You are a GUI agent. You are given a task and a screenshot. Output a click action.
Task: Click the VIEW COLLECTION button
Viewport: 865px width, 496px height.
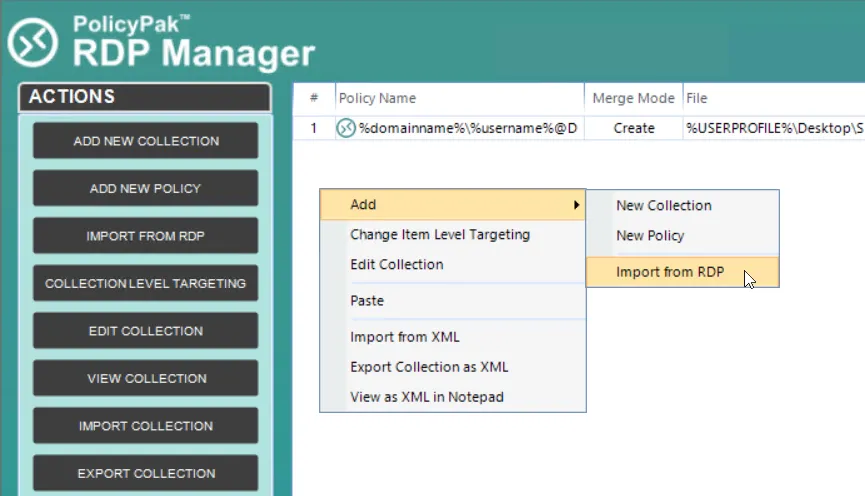click(146, 378)
